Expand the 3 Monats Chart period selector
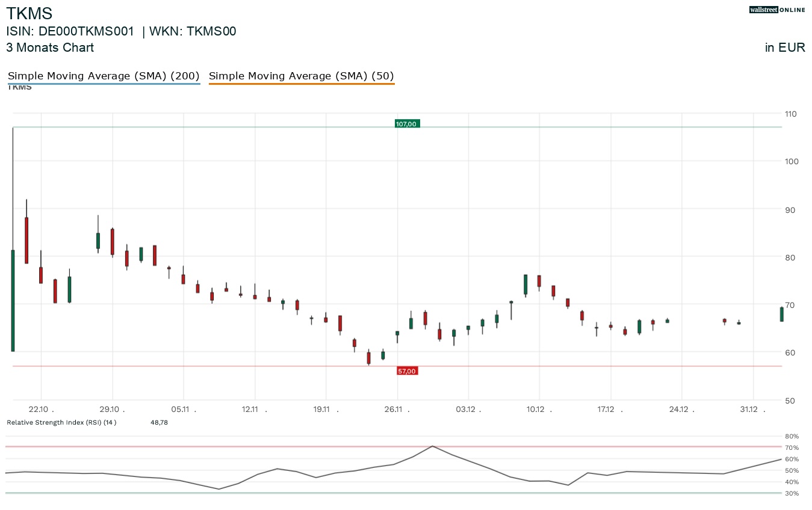 50,48
